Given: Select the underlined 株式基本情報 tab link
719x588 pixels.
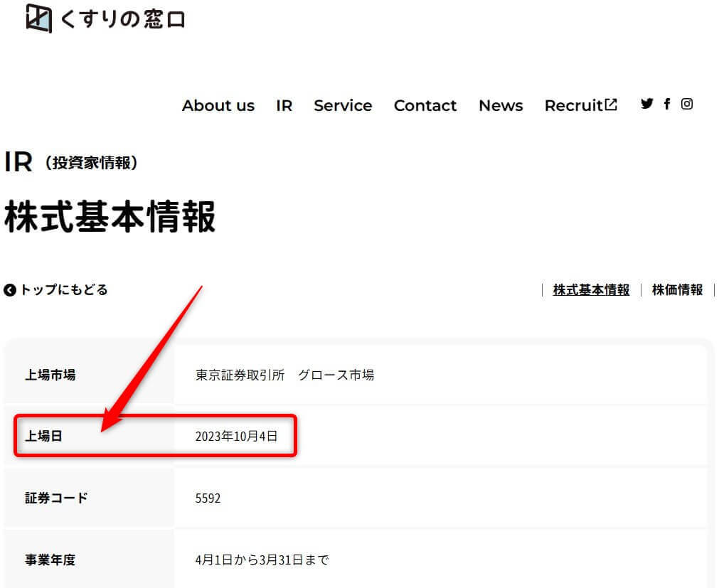Looking at the screenshot, I should pos(591,290).
